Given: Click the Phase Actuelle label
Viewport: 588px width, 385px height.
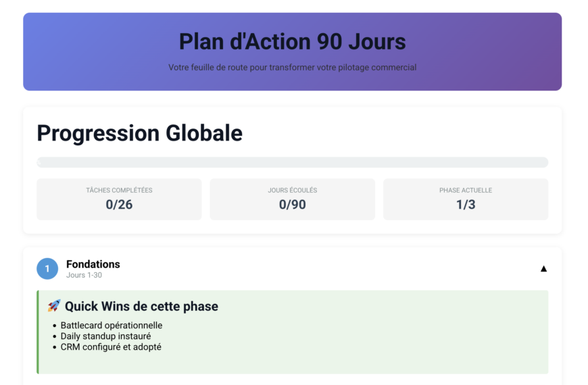Looking at the screenshot, I should [x=465, y=190].
